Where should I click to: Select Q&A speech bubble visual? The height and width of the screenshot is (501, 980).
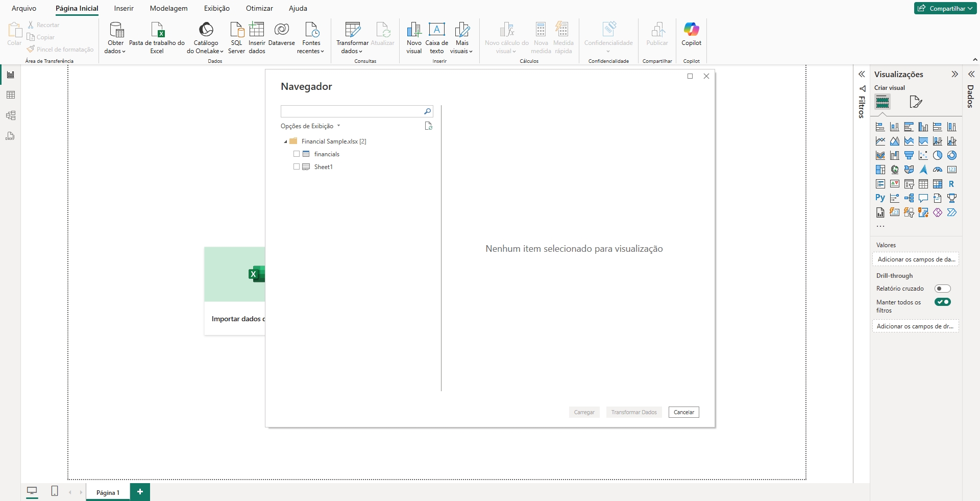click(923, 198)
